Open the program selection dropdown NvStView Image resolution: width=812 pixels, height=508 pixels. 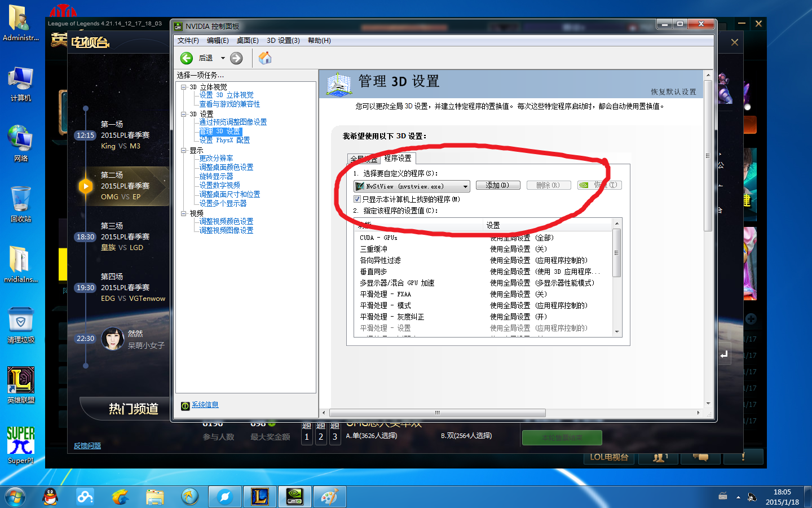coord(412,186)
